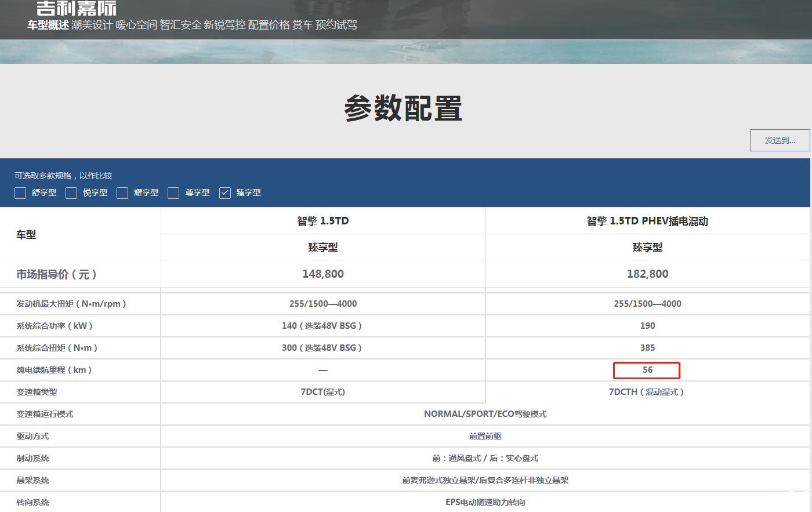This screenshot has width=812, height=512.
Task: Open the 车型概述 nav item
Action: pyautogui.click(x=48, y=25)
